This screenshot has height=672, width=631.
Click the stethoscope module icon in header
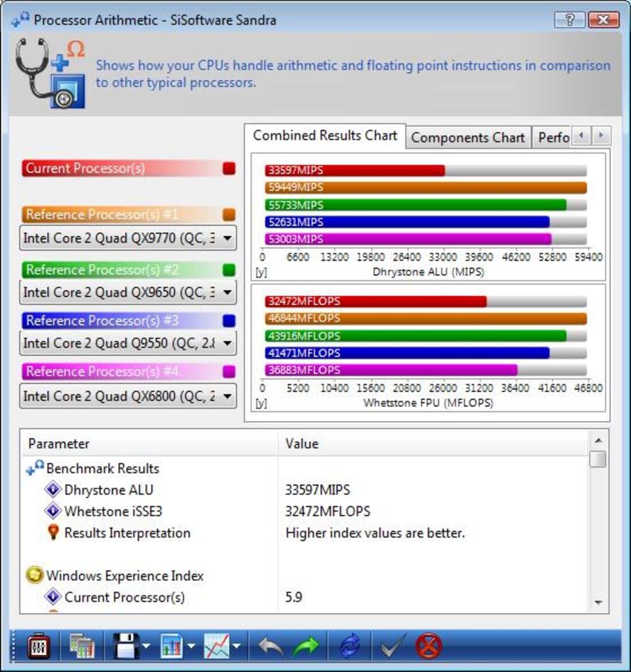pyautogui.click(x=50, y=73)
